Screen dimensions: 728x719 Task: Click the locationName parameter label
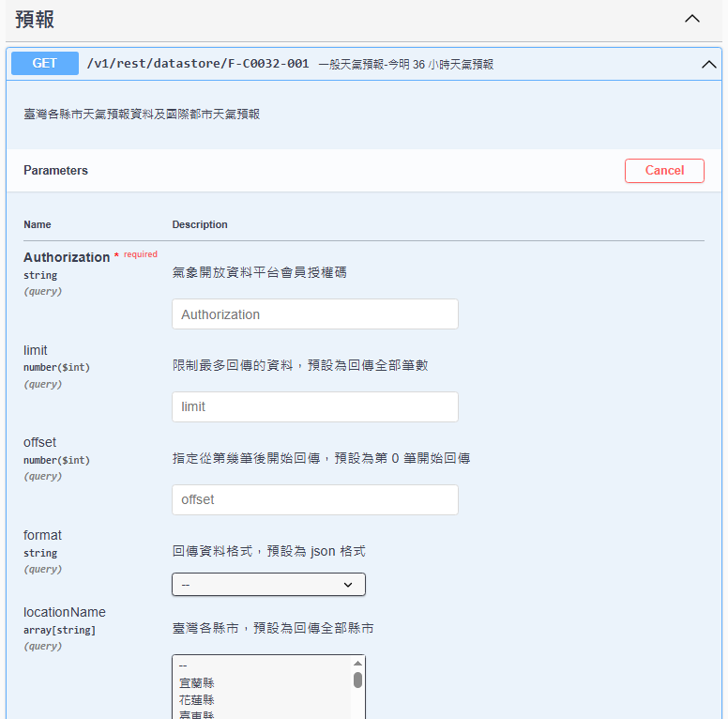[x=65, y=612]
